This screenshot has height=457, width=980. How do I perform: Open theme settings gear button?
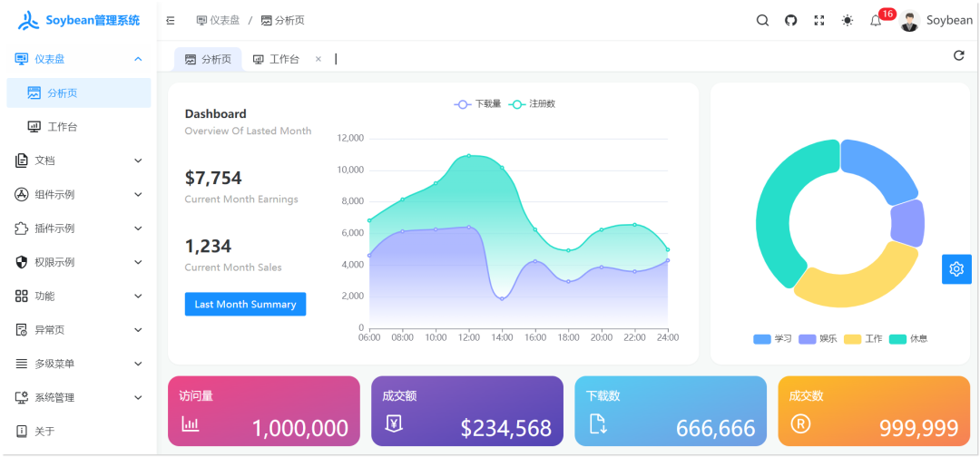(956, 269)
